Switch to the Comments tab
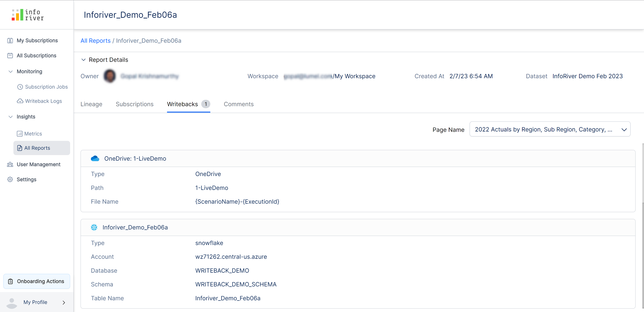644x312 pixels. 238,104
